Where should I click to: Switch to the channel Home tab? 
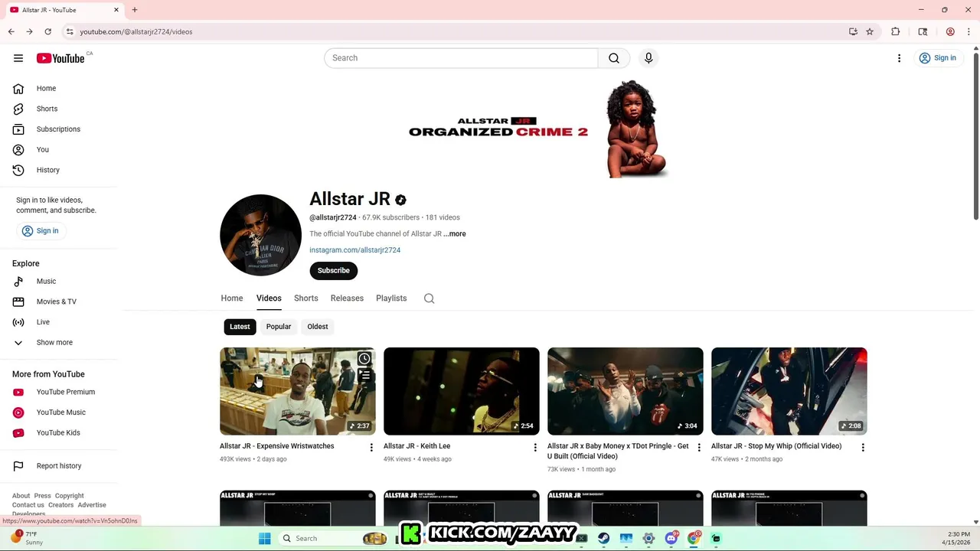point(232,298)
